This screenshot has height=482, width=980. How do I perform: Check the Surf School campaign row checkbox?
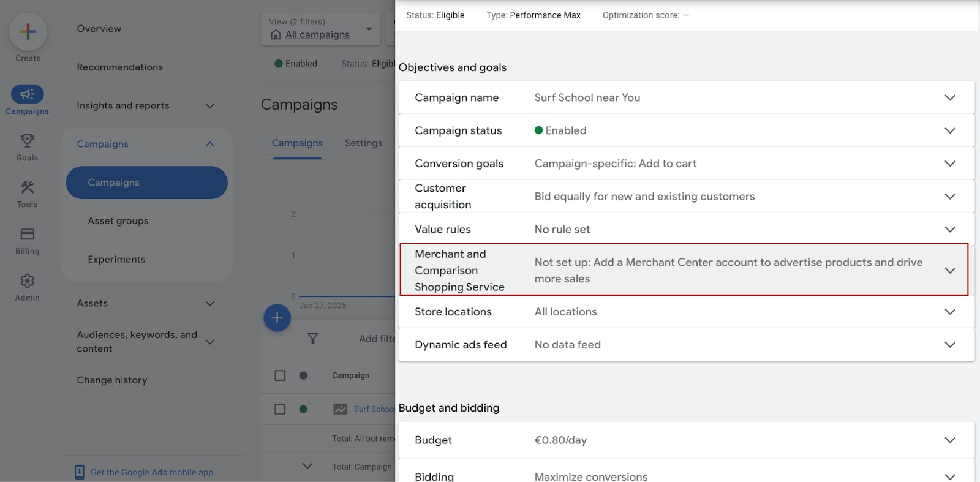point(280,409)
